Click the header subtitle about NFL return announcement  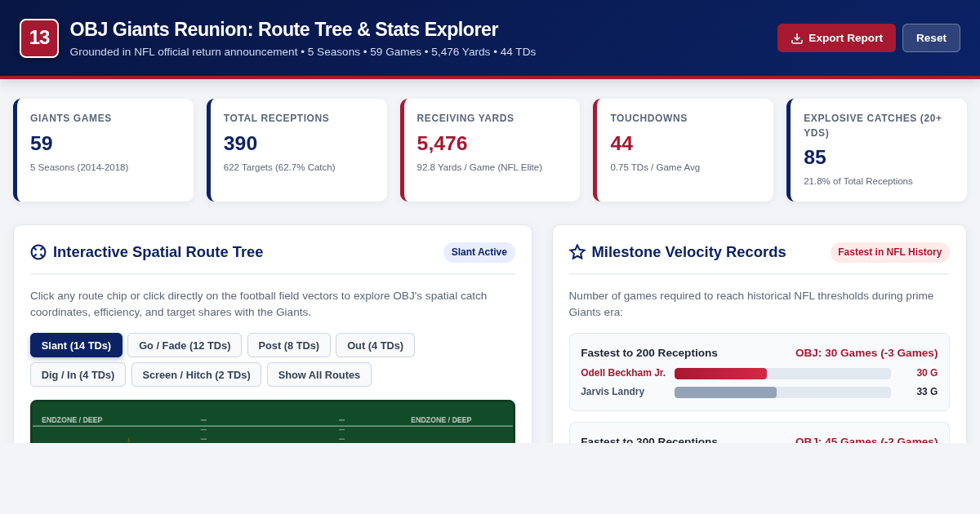pos(303,51)
